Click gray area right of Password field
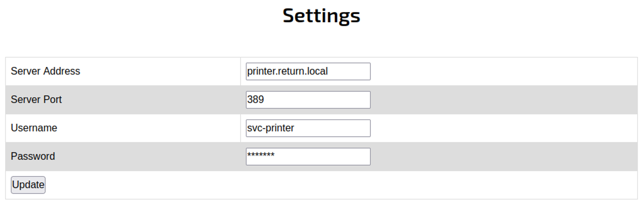 pyautogui.click(x=502, y=156)
